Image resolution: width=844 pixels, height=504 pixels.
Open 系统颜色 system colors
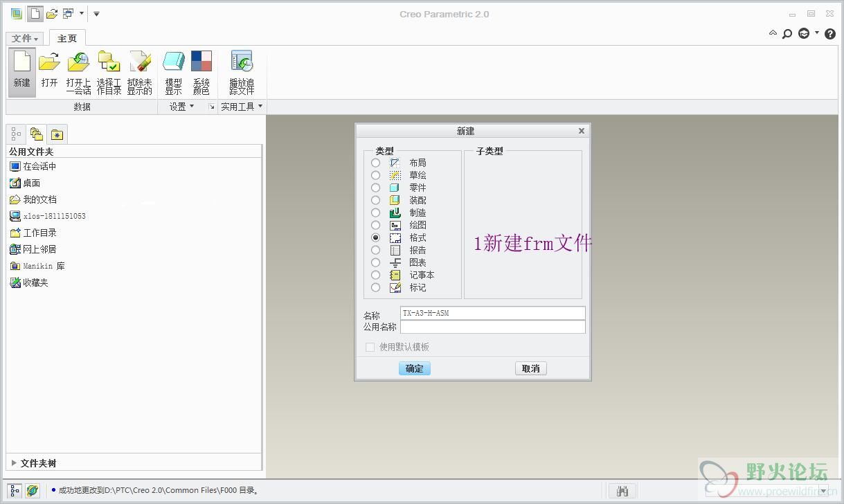(201, 72)
